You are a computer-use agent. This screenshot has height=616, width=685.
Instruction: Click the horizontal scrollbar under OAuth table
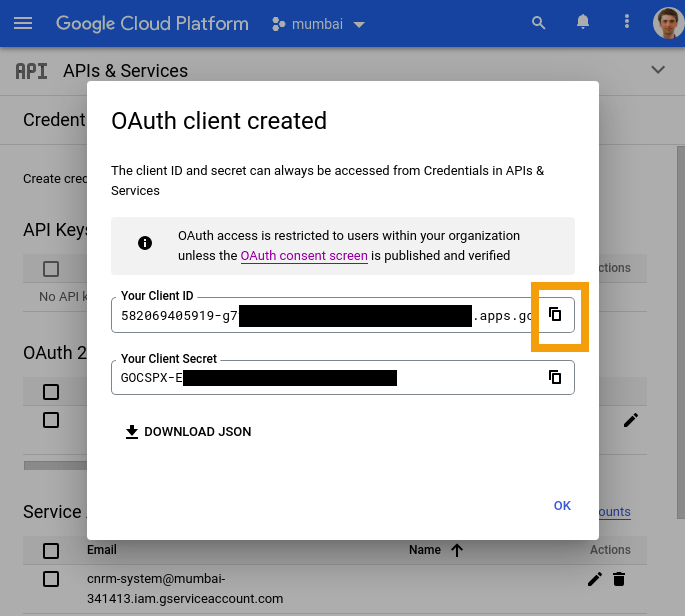[55, 465]
